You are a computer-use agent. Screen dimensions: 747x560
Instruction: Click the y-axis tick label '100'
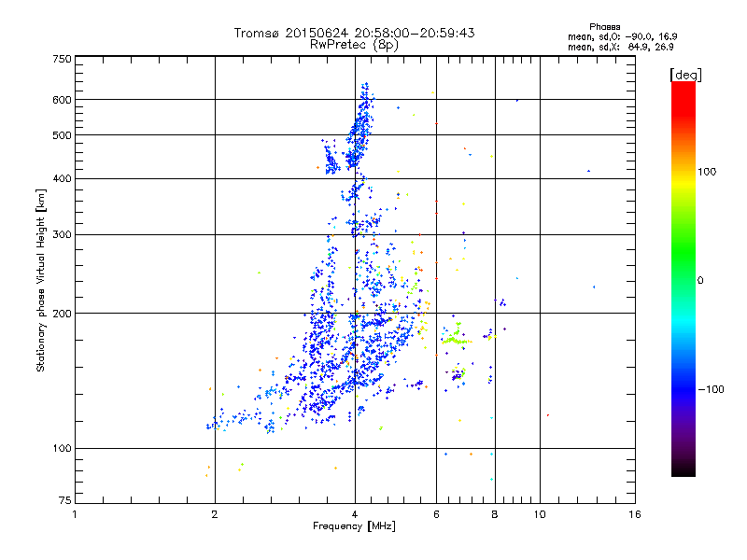[63, 449]
